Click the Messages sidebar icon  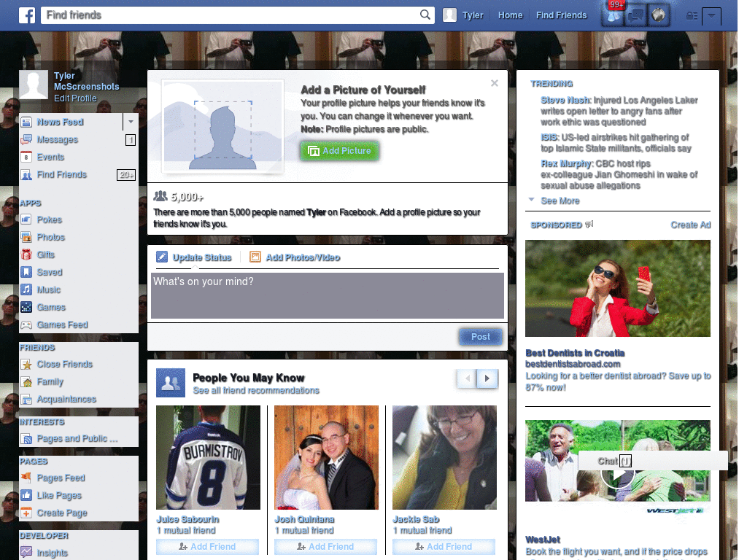coord(26,139)
